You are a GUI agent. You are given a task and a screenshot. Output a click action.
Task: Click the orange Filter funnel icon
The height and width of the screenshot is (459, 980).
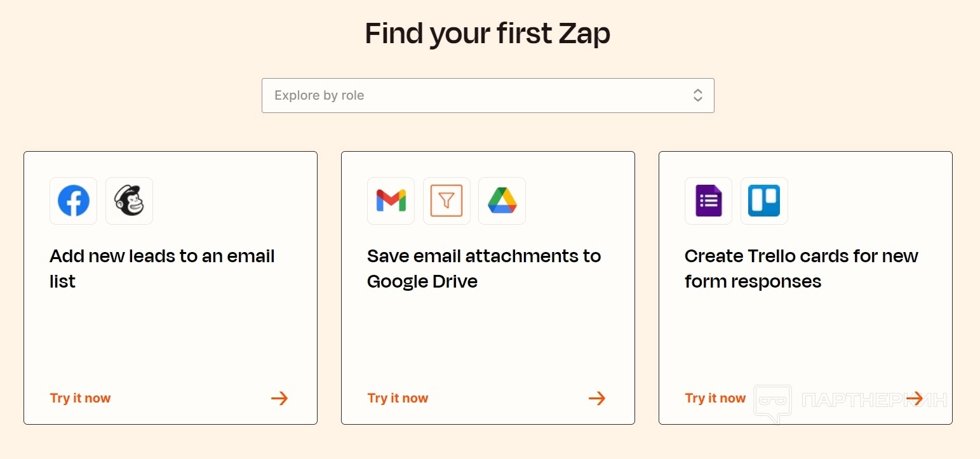pyautogui.click(x=446, y=201)
